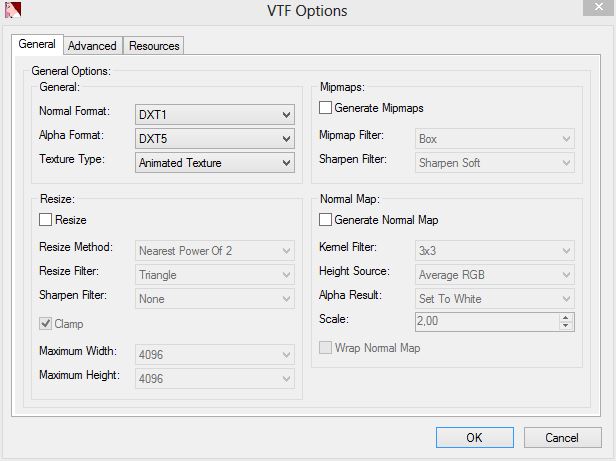The width and height of the screenshot is (616, 461).
Task: Switch to the Advanced tab
Action: [x=92, y=46]
